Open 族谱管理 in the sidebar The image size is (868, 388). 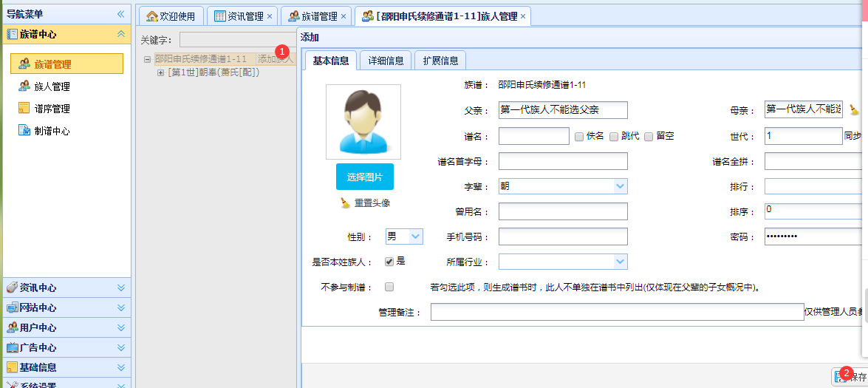[x=67, y=64]
